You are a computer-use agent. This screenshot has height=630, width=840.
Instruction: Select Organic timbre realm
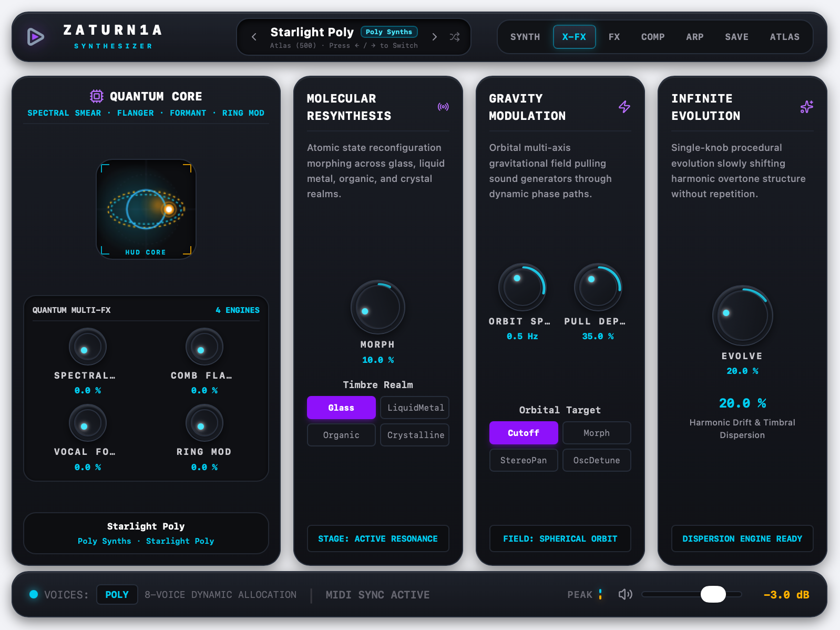tap(341, 435)
